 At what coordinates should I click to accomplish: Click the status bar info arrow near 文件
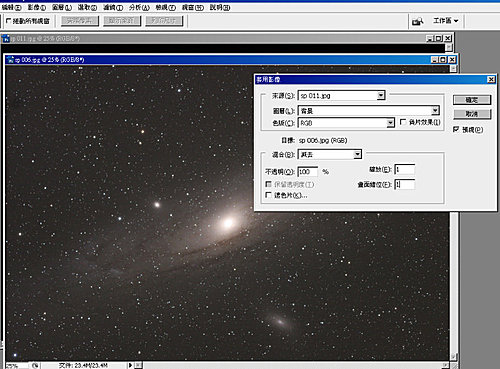pyautogui.click(x=130, y=365)
